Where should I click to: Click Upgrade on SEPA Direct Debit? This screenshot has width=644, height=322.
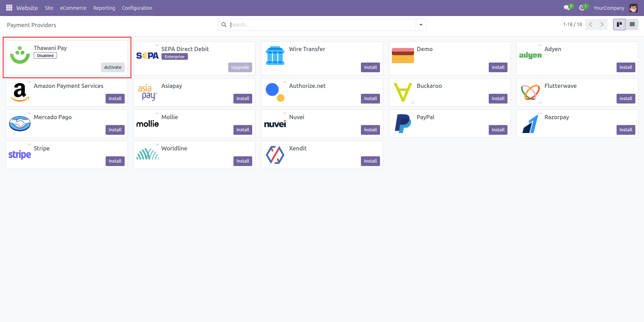(x=240, y=67)
